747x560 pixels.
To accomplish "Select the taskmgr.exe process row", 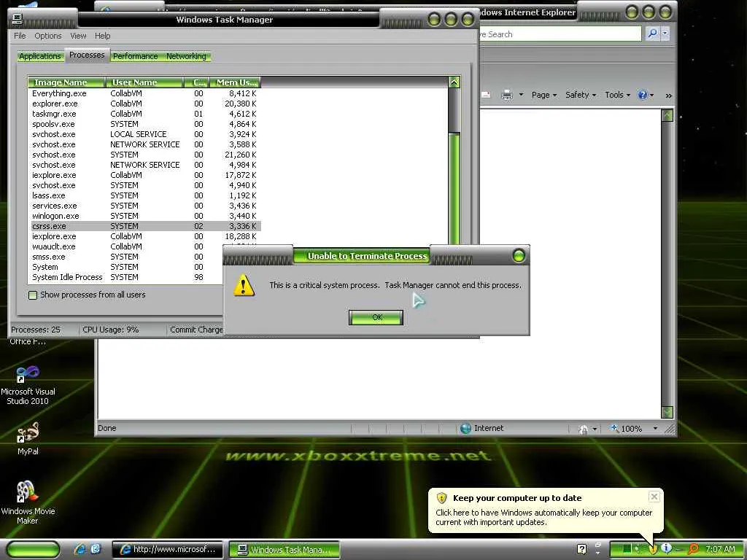I will (144, 114).
